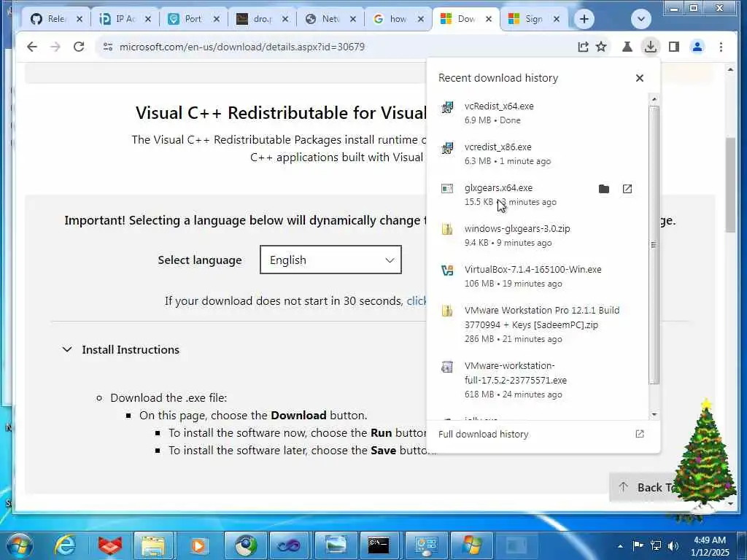Open the Chrome profile avatar
The height and width of the screenshot is (560, 747).
(697, 47)
